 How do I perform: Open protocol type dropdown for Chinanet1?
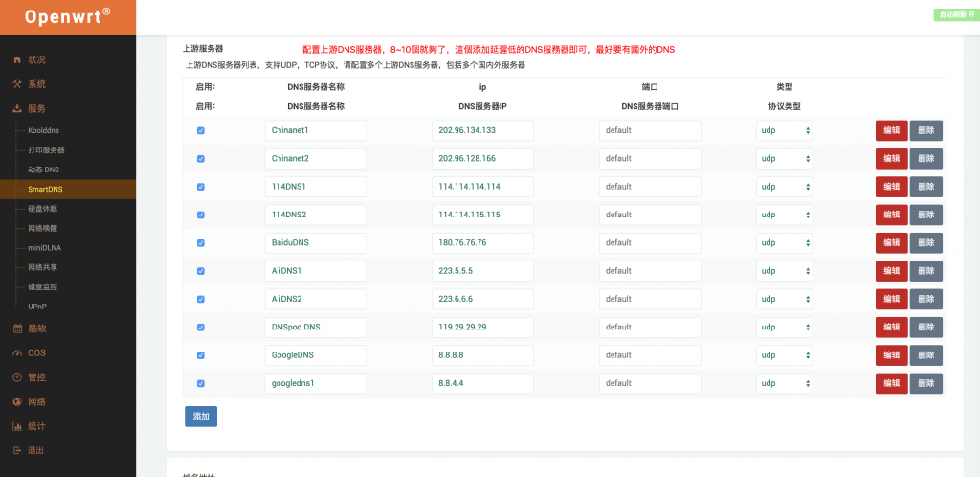[785, 130]
